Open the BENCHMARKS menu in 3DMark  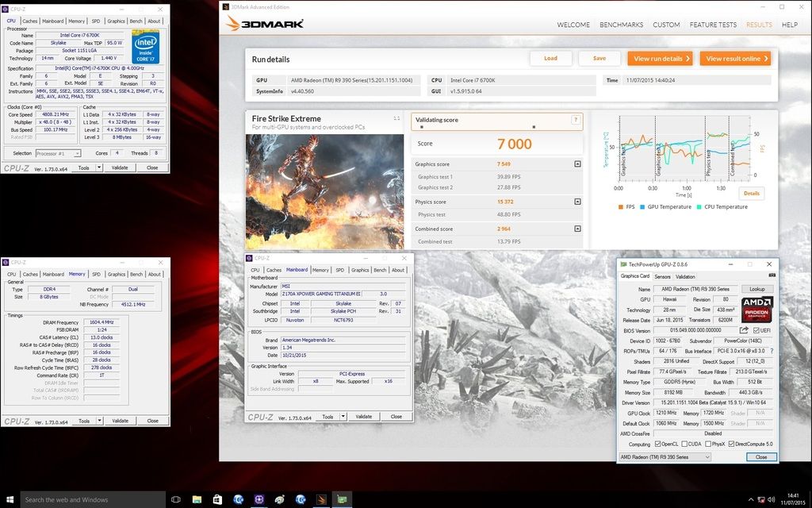click(621, 25)
